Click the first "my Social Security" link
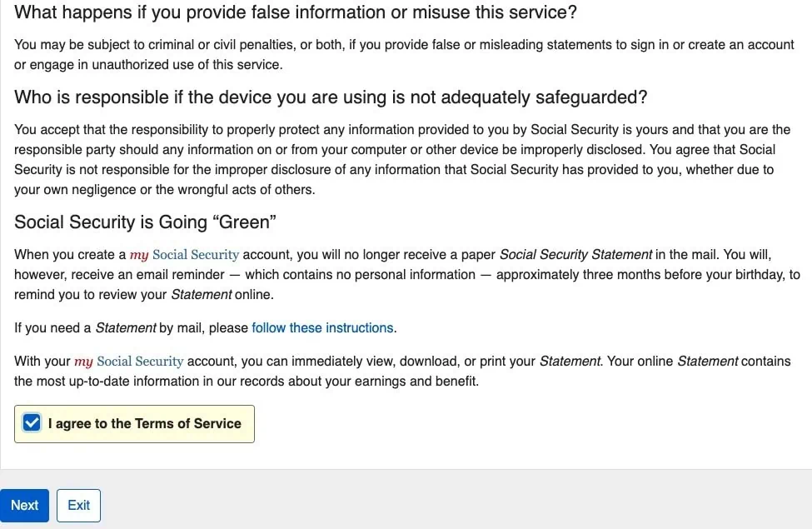 tap(183, 254)
